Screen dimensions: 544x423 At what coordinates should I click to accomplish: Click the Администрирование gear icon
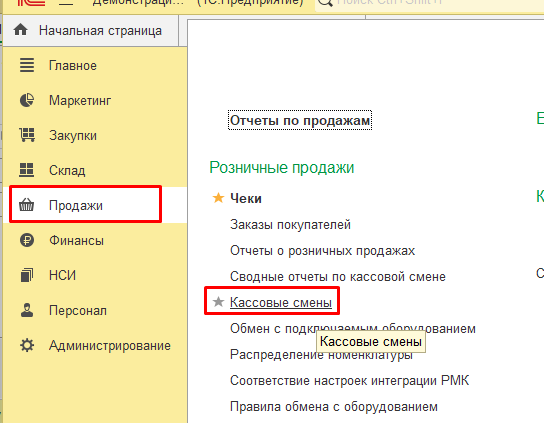[27, 345]
